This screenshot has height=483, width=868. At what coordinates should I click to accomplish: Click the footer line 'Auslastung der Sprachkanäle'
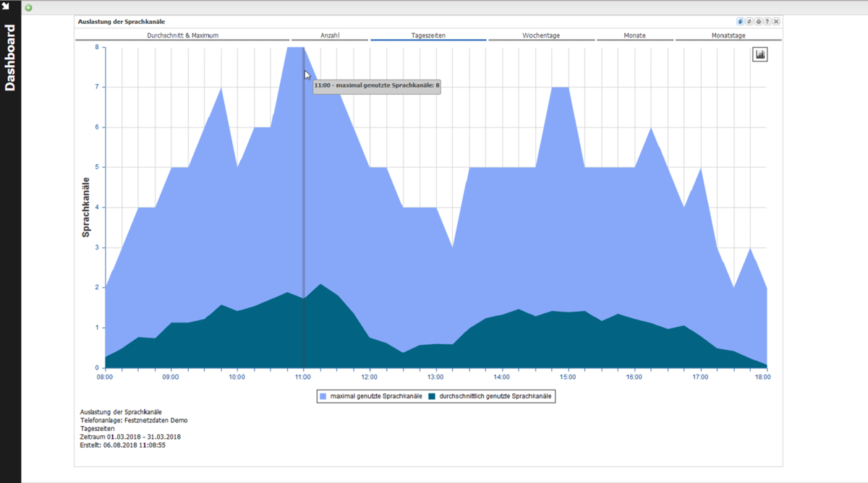tap(121, 412)
